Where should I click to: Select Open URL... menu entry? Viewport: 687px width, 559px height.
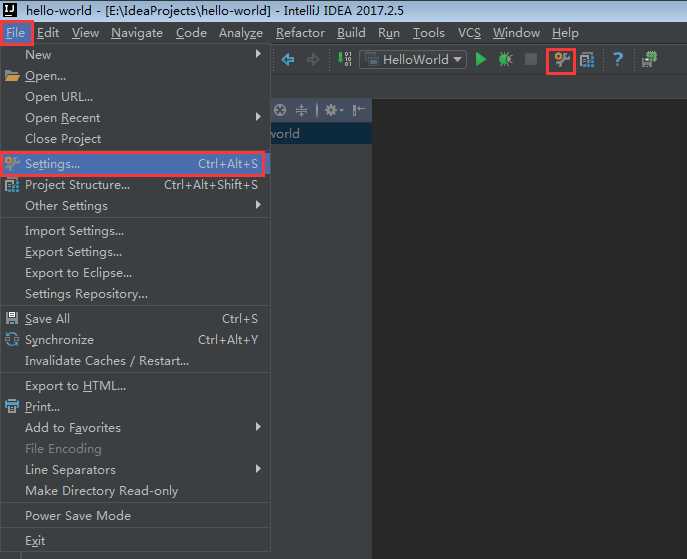click(x=135, y=96)
